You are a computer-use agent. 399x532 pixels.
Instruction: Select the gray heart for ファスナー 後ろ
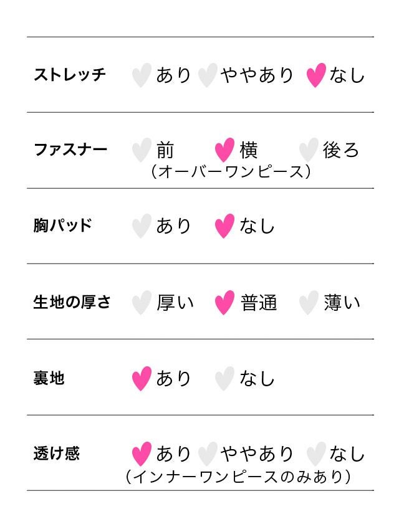[308, 150]
